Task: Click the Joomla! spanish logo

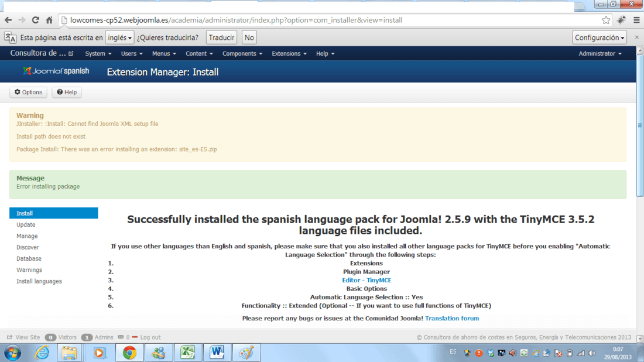Action: (56, 71)
